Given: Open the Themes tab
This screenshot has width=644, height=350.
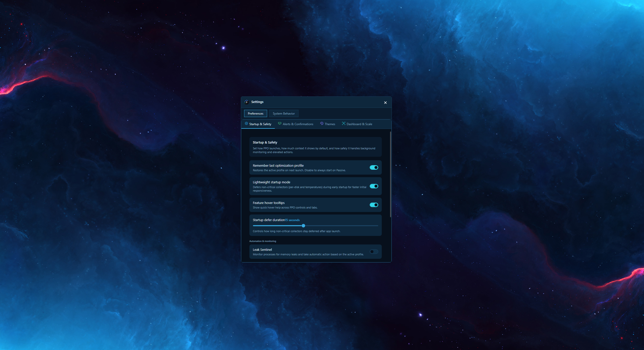Looking at the screenshot, I should coord(328,124).
